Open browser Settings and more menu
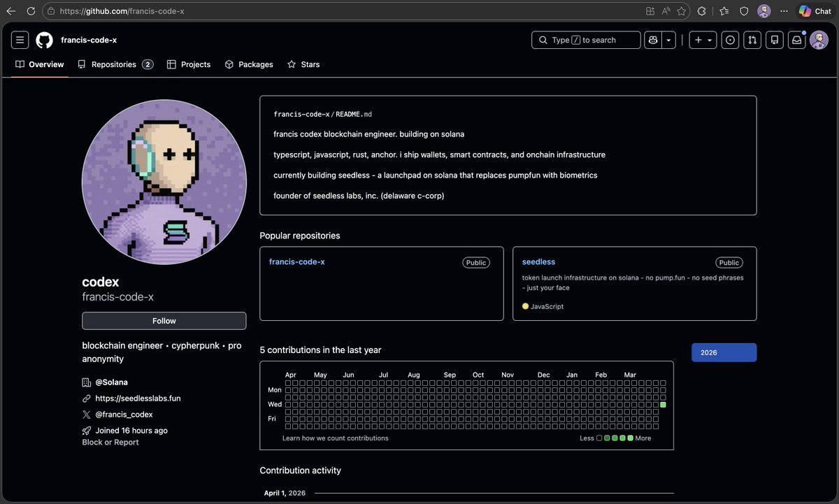This screenshot has width=839, height=504. click(784, 11)
